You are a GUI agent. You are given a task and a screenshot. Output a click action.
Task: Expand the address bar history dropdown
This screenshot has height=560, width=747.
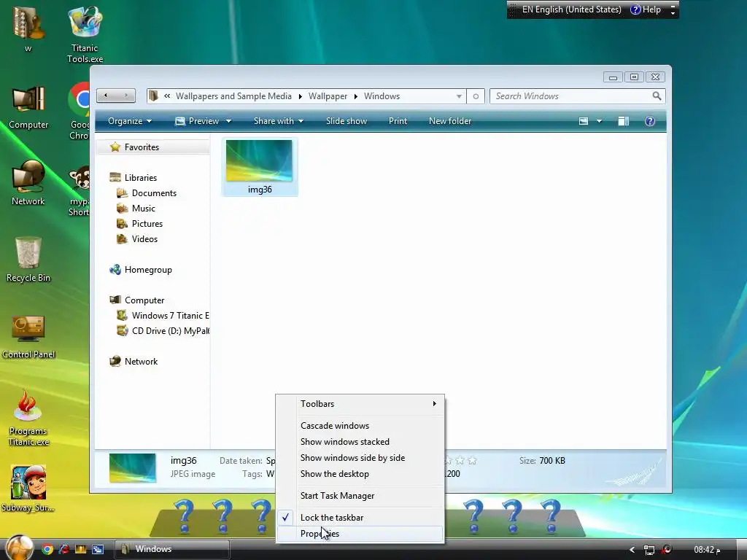(x=459, y=96)
